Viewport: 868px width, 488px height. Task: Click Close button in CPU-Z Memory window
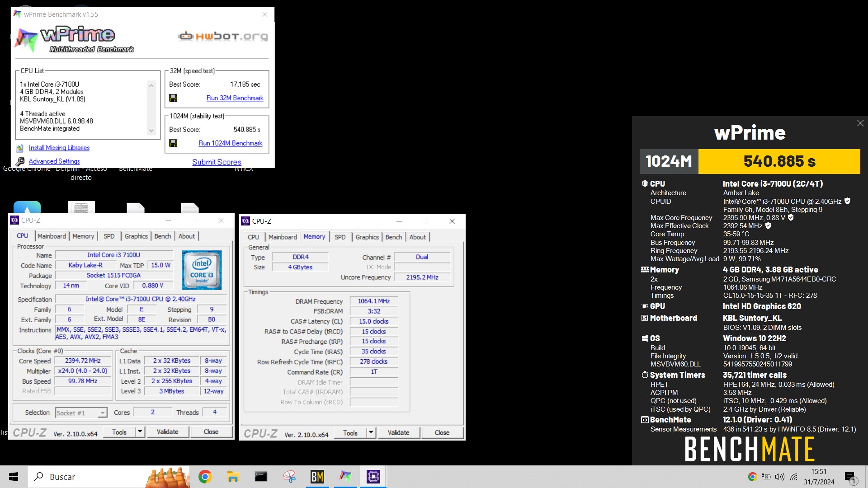(x=442, y=433)
